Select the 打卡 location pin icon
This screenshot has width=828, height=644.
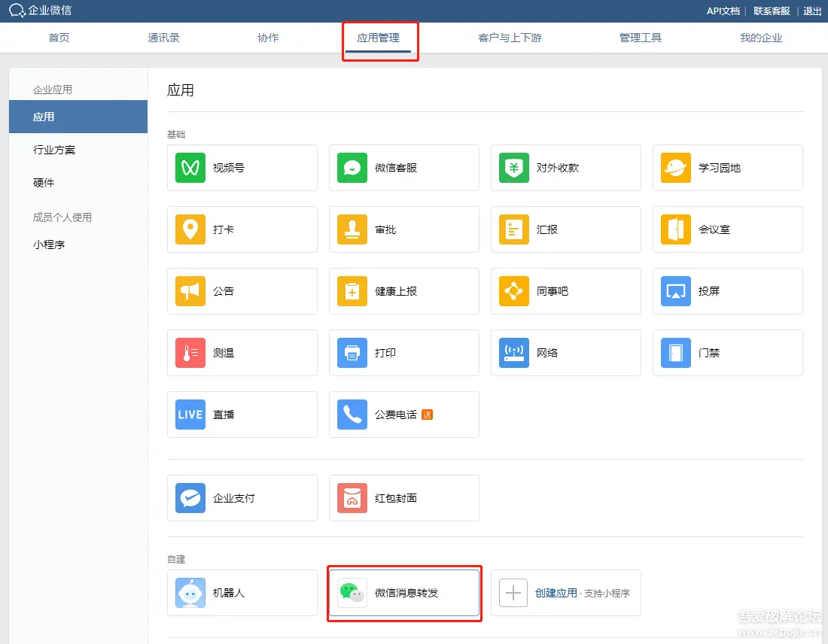pyautogui.click(x=190, y=229)
